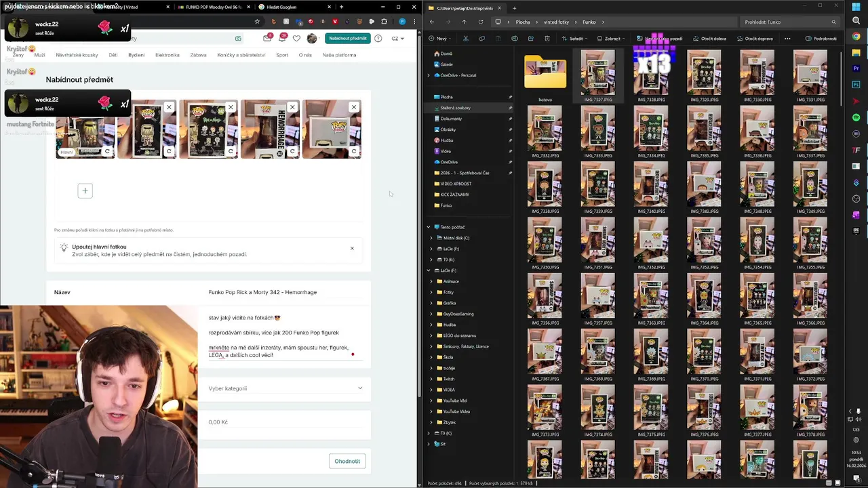Remove the Hemorrhage box photo from listing
Screen dimensions: 868x488
292,107
